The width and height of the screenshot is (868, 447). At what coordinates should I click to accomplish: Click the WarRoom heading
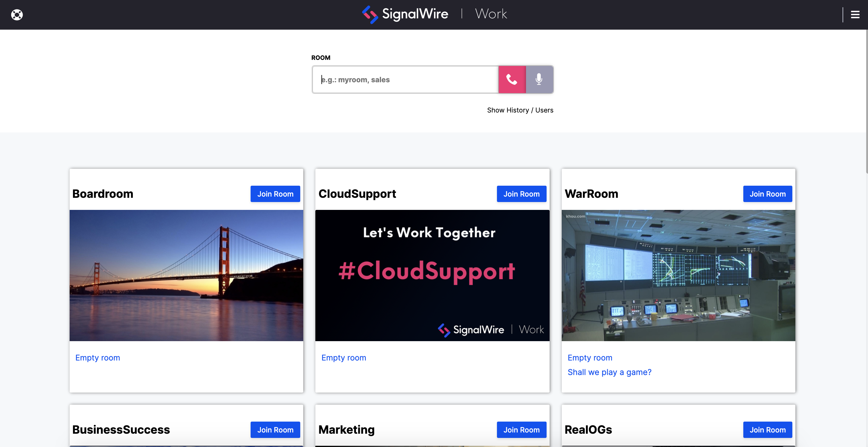[x=591, y=194]
